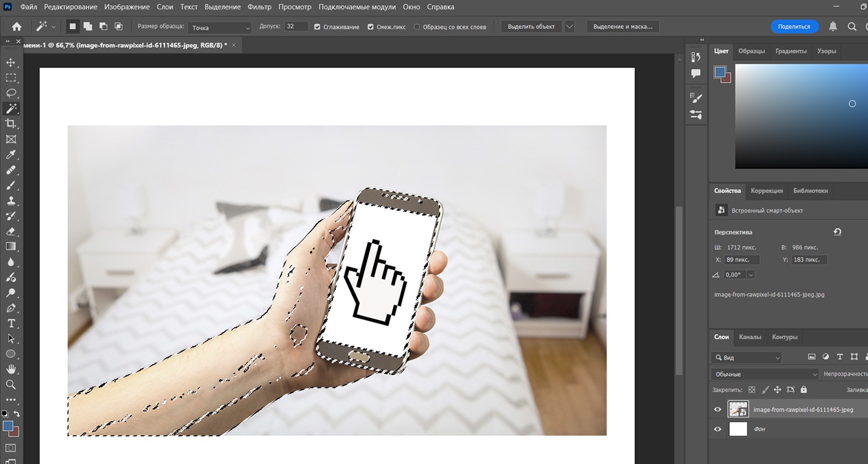This screenshot has height=464, width=868.
Task: Click the Выделение и маска button
Action: coord(623,26)
